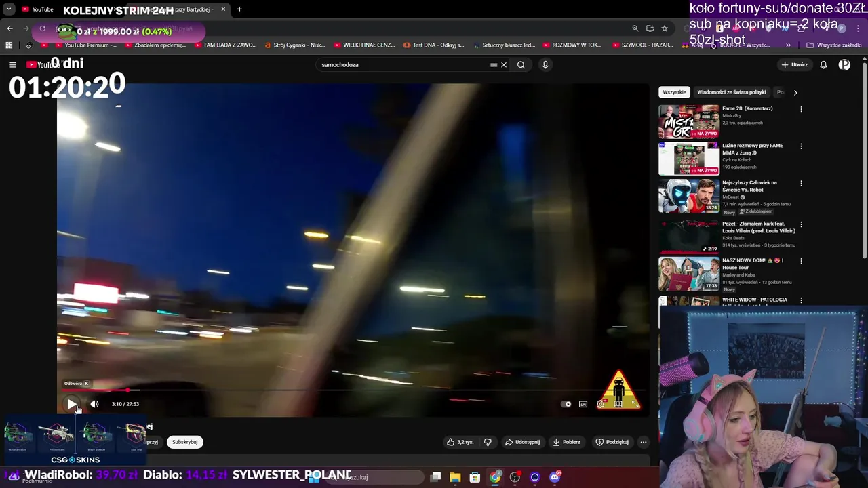
Task: Open options for Fame 28 (Komentarz)
Action: pyautogui.click(x=801, y=109)
